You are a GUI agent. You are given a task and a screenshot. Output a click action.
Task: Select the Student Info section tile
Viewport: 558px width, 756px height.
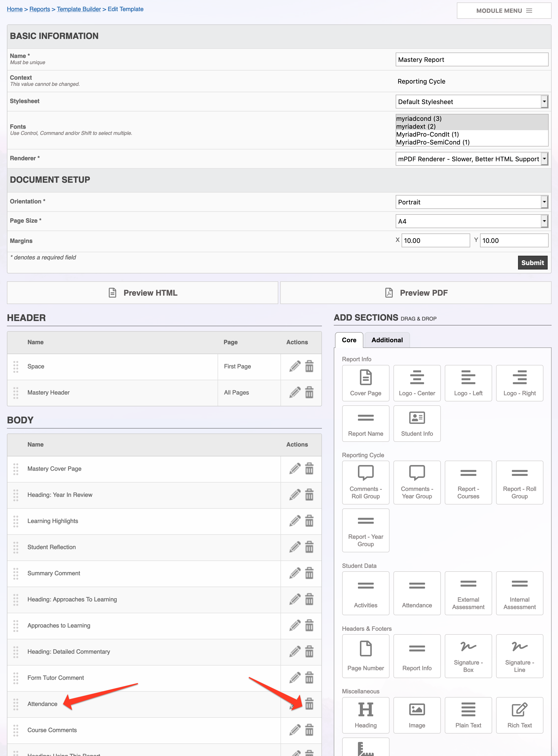coord(417,423)
